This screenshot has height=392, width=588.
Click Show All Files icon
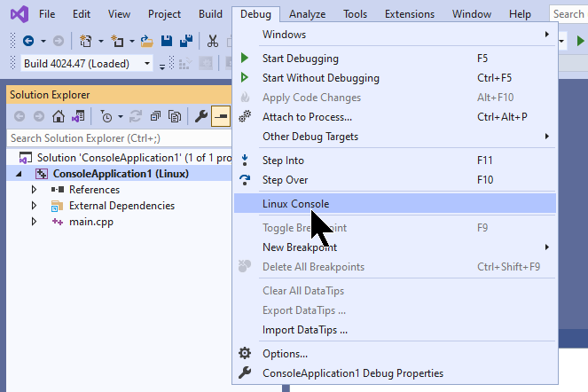(175, 117)
